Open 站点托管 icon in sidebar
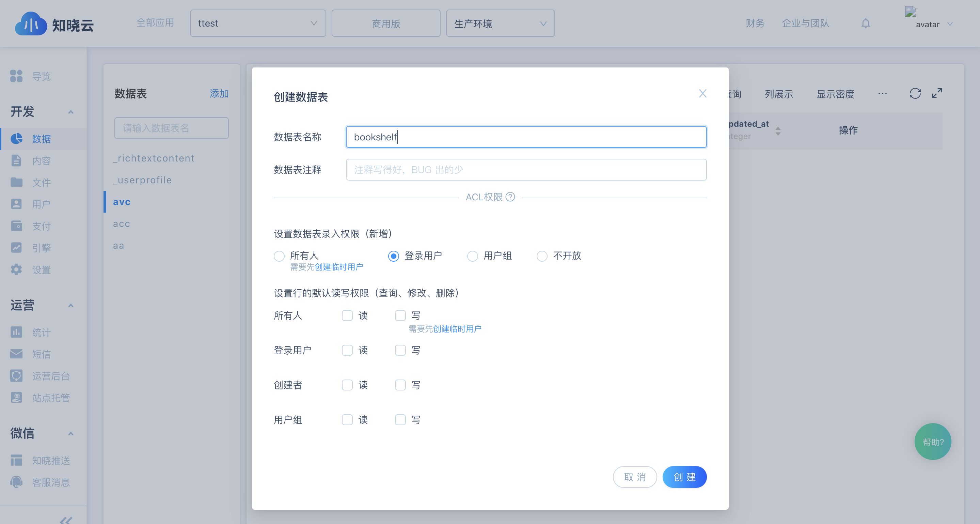 [x=16, y=397]
